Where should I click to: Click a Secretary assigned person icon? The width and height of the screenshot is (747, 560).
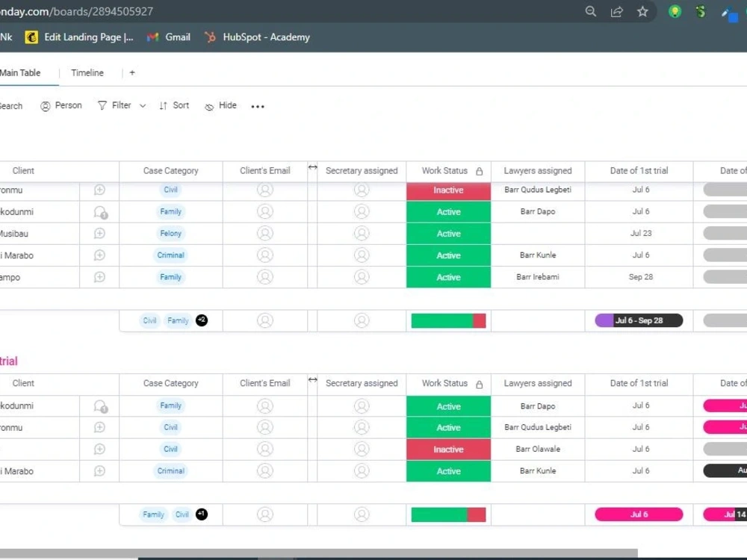pyautogui.click(x=362, y=190)
